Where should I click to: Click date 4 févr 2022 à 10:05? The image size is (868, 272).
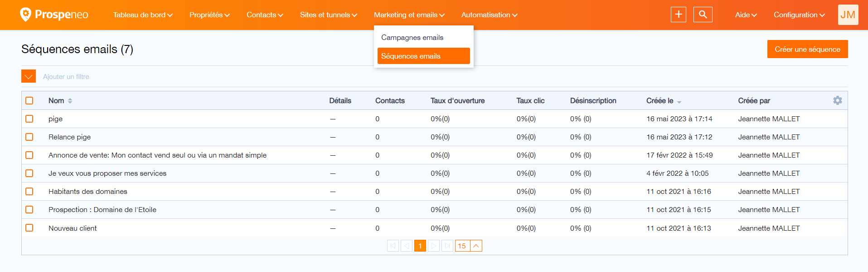click(677, 173)
